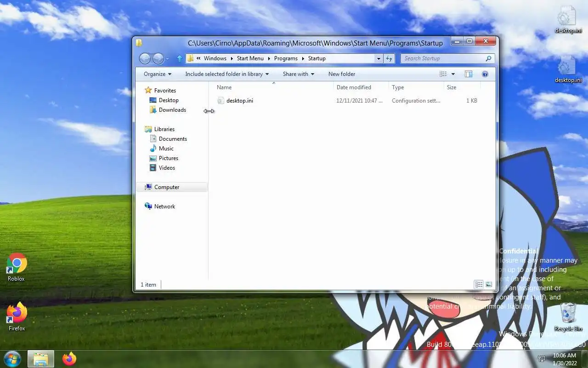Viewport: 588px width, 368px height.
Task: Open the taskbar clock showing 10:06 AM
Action: 565,359
